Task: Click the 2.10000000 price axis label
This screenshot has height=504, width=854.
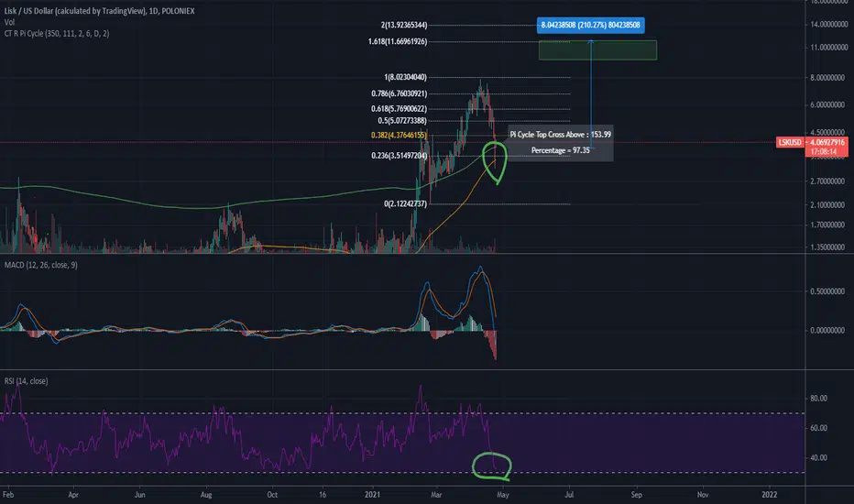Action: pos(829,205)
